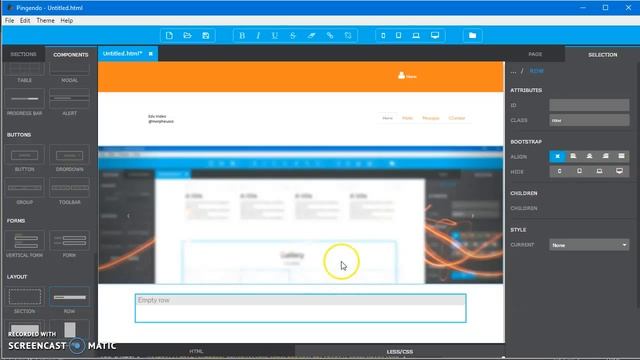This screenshot has height=360, width=640.
Task: Toggle fifth Align option button
Action: coord(621,156)
